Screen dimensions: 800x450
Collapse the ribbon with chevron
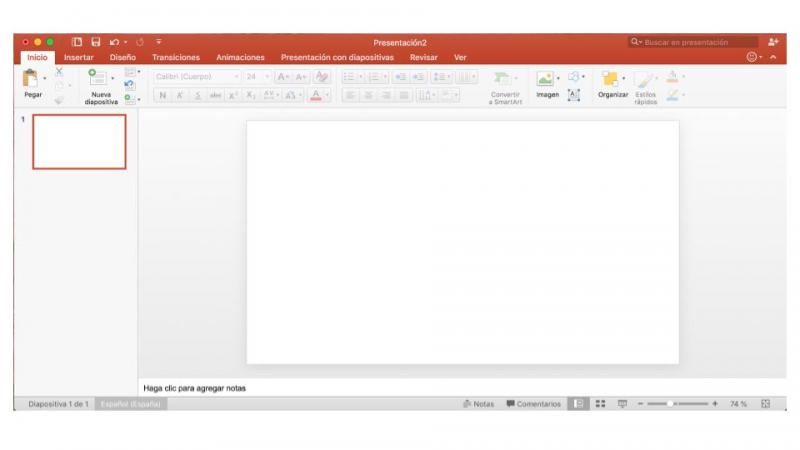coord(772,58)
